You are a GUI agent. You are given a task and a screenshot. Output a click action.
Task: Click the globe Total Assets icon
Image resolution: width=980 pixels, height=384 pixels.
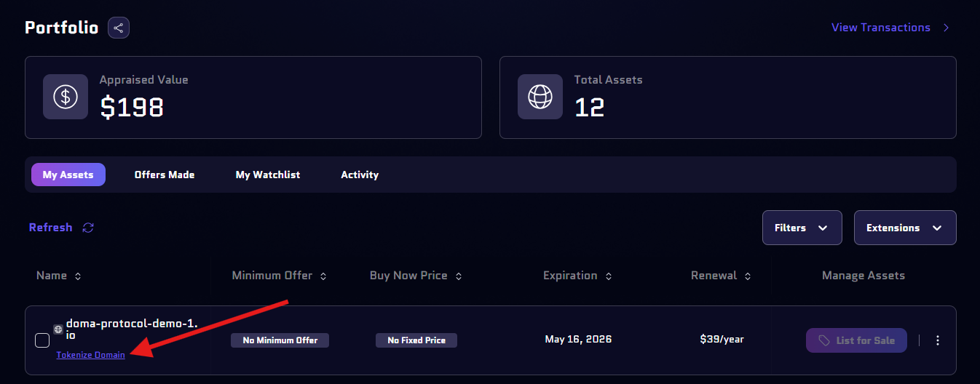click(540, 97)
